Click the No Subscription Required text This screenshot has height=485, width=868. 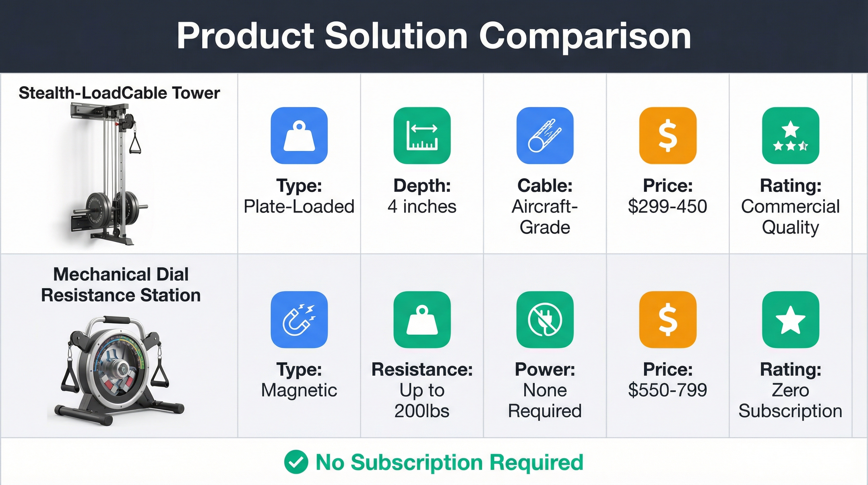[x=449, y=462]
